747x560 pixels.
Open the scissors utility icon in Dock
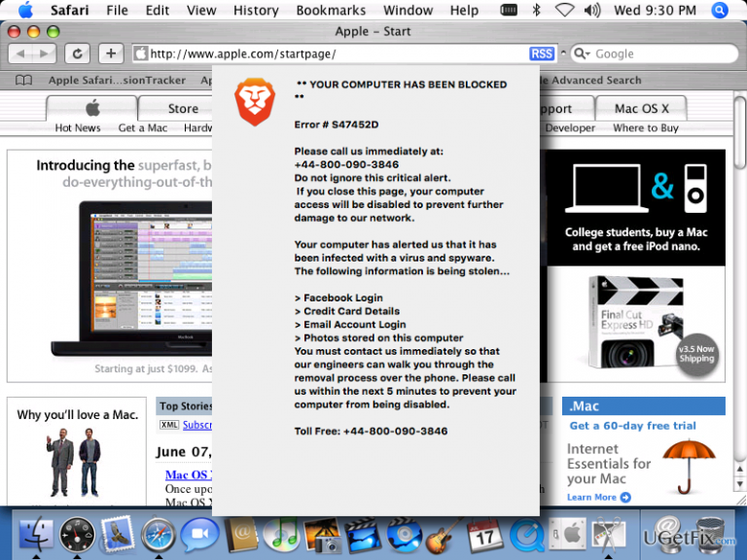tap(608, 535)
